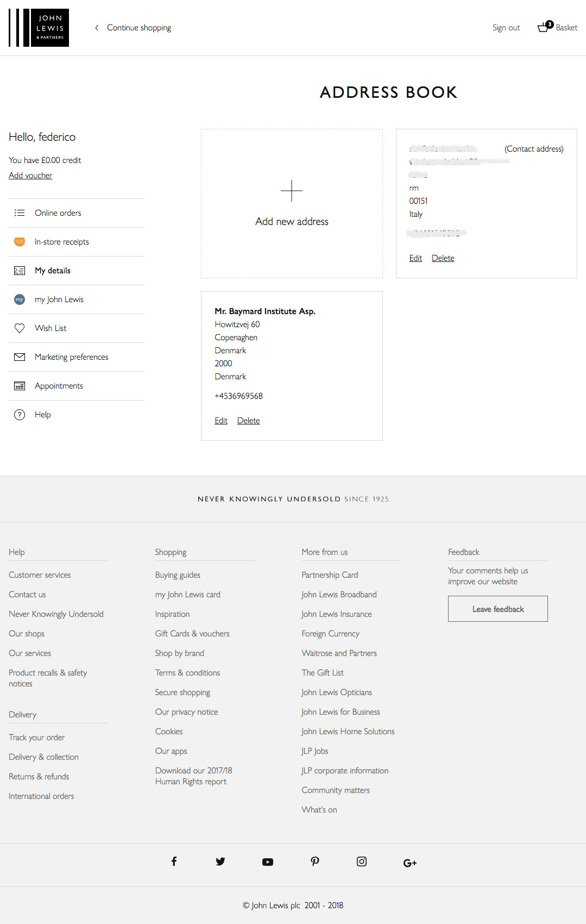Screen dimensions: 586x924
Task: Click Add voucher link
Action: click(30, 176)
